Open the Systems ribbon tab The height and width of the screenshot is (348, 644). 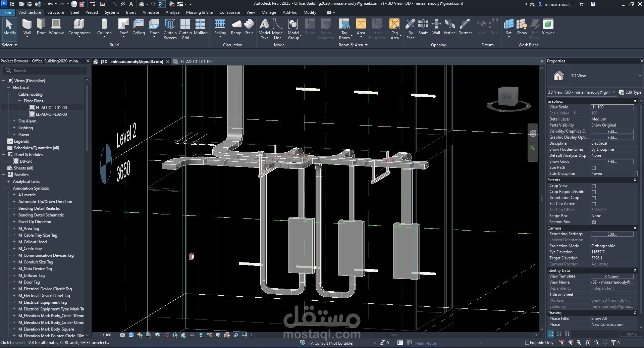point(112,12)
